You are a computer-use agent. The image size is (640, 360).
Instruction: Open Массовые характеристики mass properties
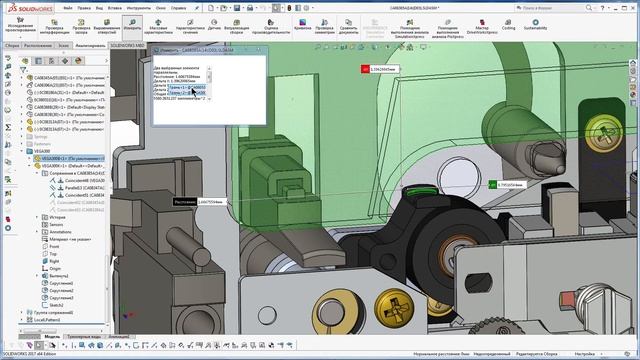click(x=158, y=27)
